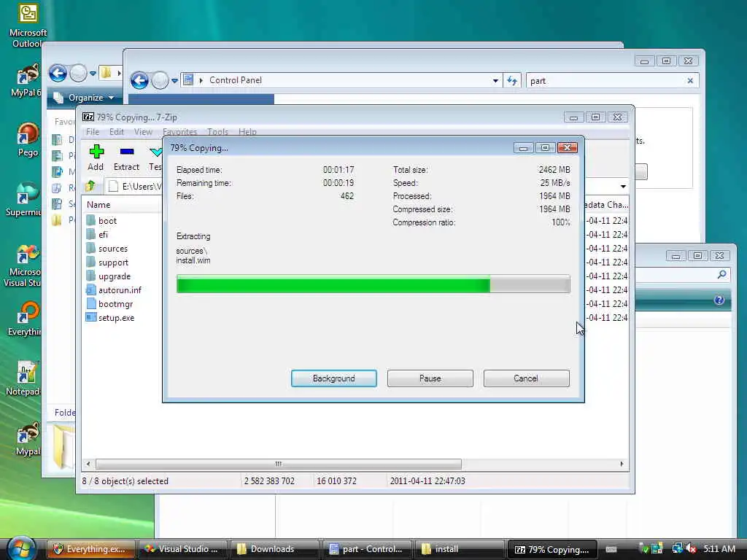Screen dimensions: 747x560
Task: Open the Organize dropdown menu
Action: [84, 98]
